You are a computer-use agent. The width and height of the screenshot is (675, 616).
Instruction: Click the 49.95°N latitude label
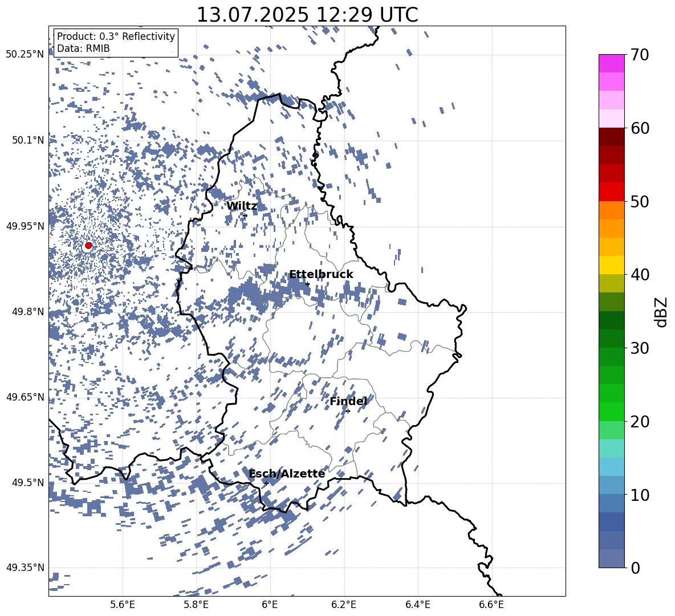[25, 226]
